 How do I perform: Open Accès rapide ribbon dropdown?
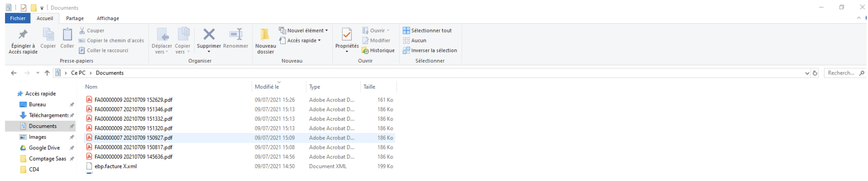pyautogui.click(x=300, y=41)
